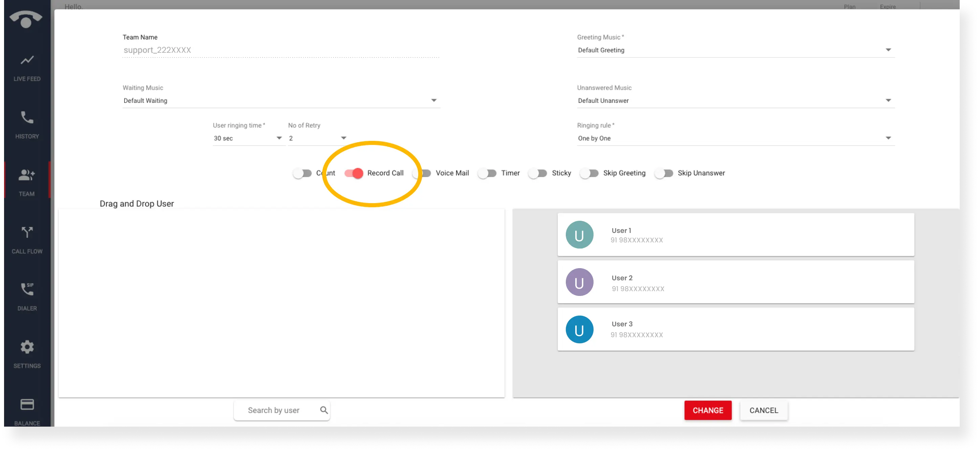Click the search magnifier in Search by user
Viewport: 980px width, 451px height.
pos(324,410)
